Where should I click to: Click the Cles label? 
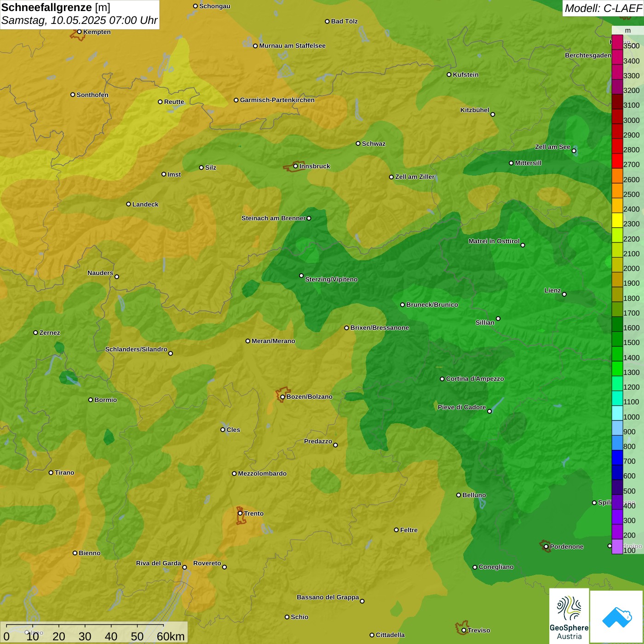coord(233,430)
